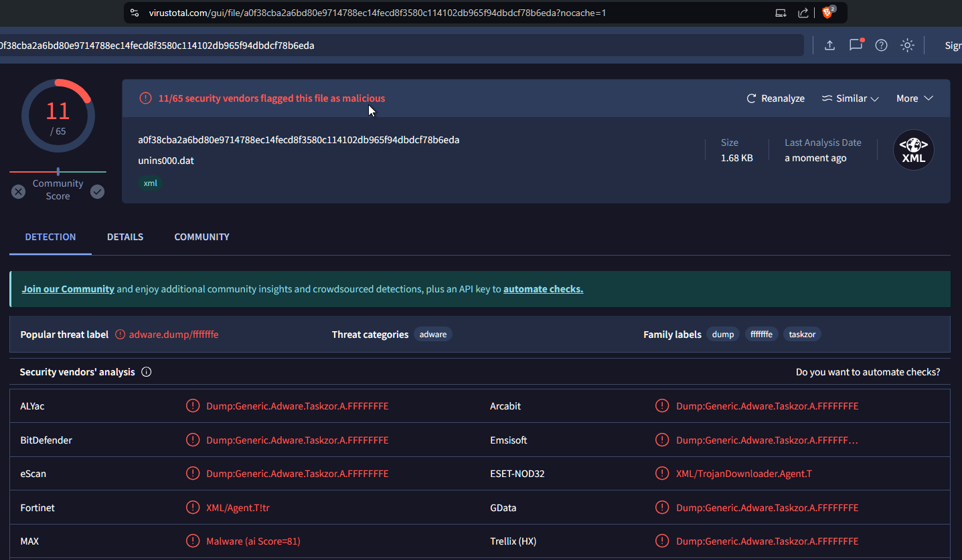Click the xml tag chip
The height and width of the screenshot is (560, 962).
[x=150, y=183]
